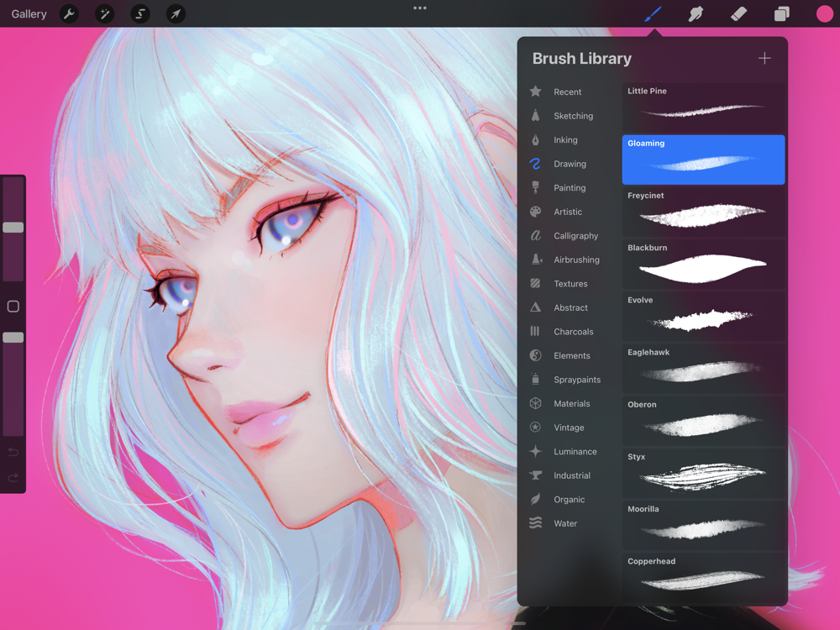The width and height of the screenshot is (840, 630).
Task: Activate the Selection tool
Action: pos(140,14)
